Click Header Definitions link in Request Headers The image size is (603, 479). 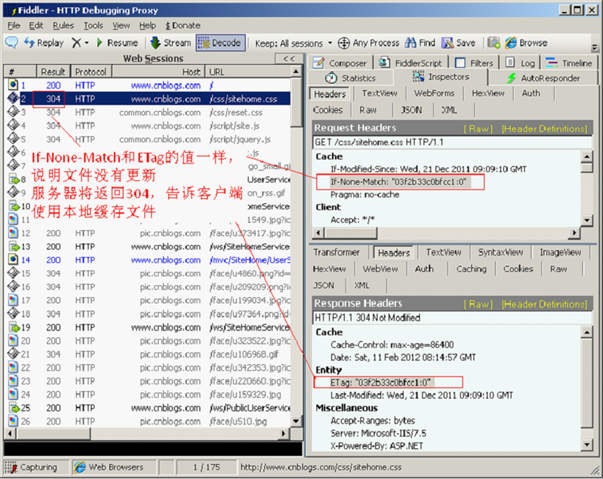pyautogui.click(x=545, y=128)
